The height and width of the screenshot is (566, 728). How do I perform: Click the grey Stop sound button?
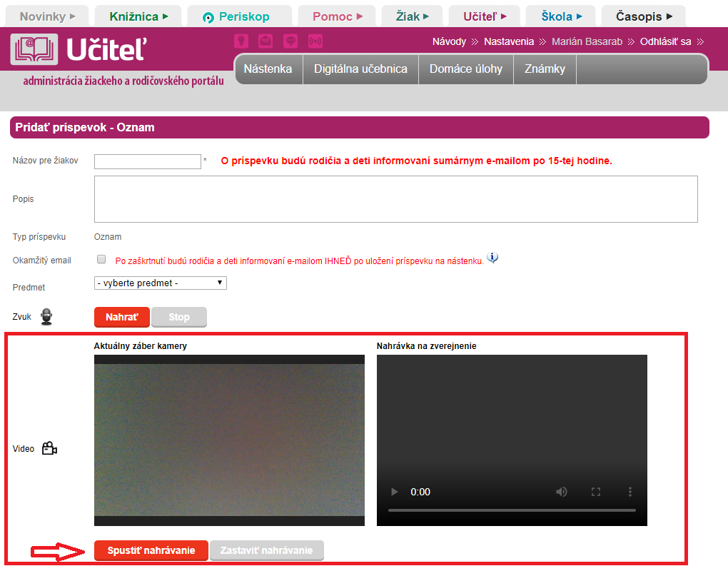[x=178, y=317]
